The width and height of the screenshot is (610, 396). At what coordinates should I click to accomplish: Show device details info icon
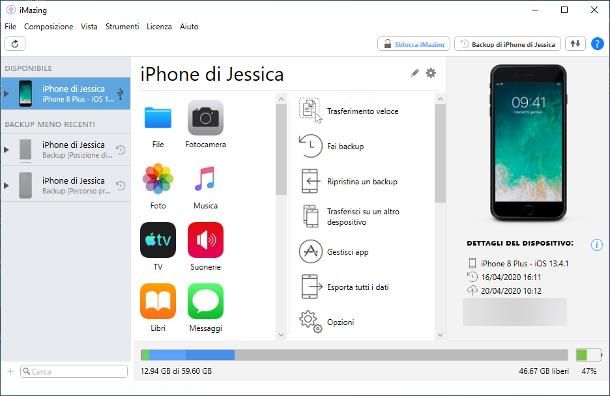point(597,245)
